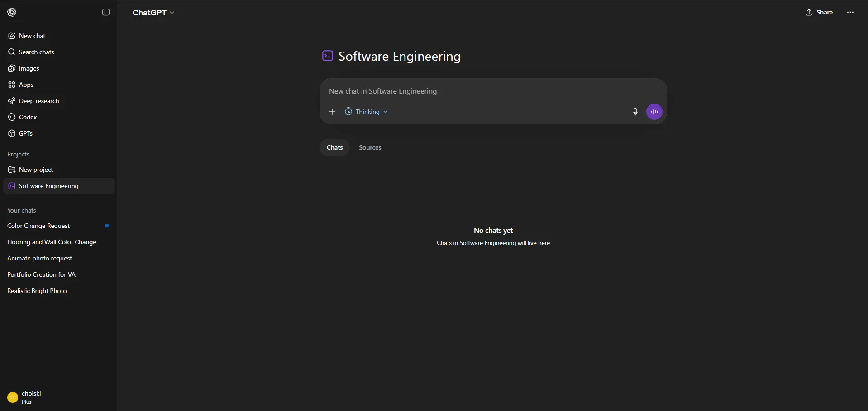Open the ChatGPT model selector dropdown
The image size is (868, 411).
(153, 13)
